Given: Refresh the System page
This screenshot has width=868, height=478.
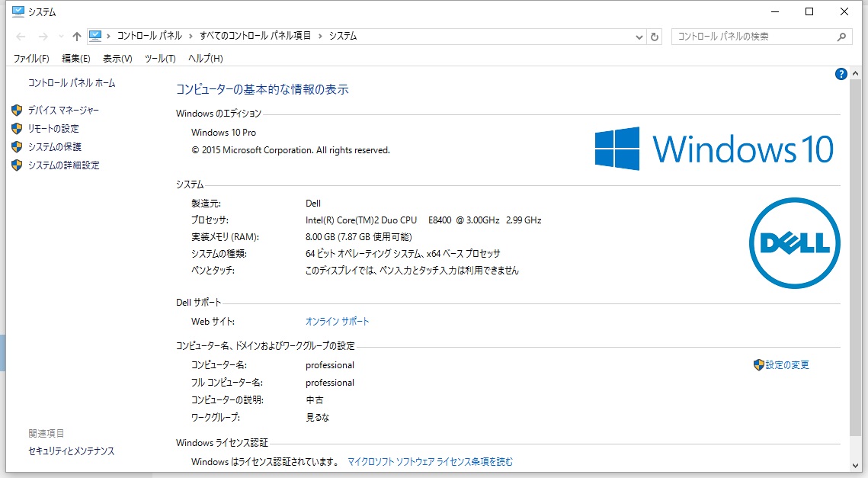Looking at the screenshot, I should pyautogui.click(x=655, y=37).
